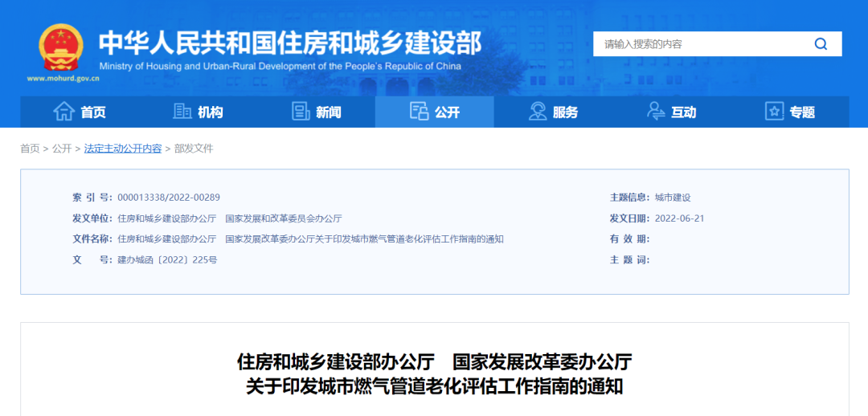Click the document number 建办城函〔2022〕225号
The height and width of the screenshot is (416, 868).
click(167, 259)
